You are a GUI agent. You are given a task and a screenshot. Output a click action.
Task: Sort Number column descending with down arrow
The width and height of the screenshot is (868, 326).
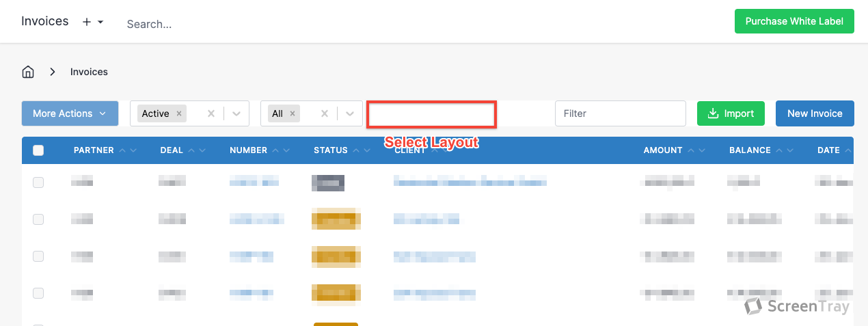coord(287,150)
